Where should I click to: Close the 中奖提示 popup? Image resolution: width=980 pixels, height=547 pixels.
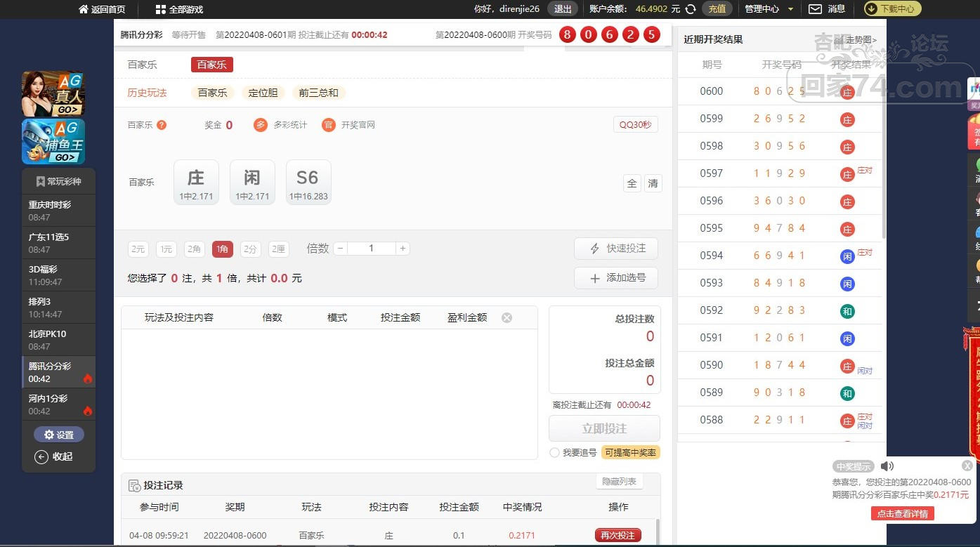967,466
